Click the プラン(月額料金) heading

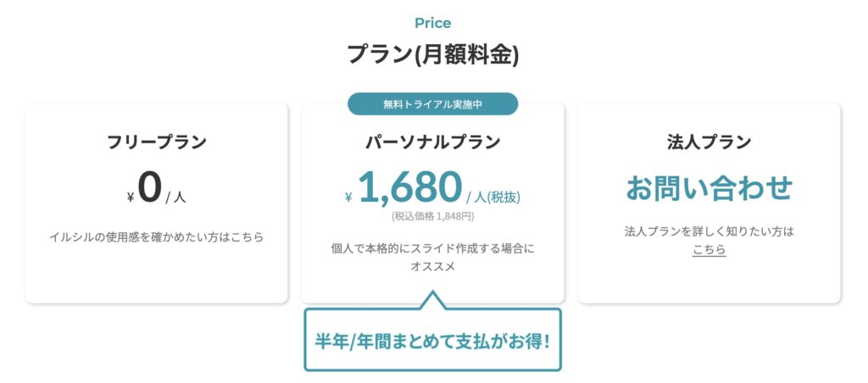pos(432,54)
